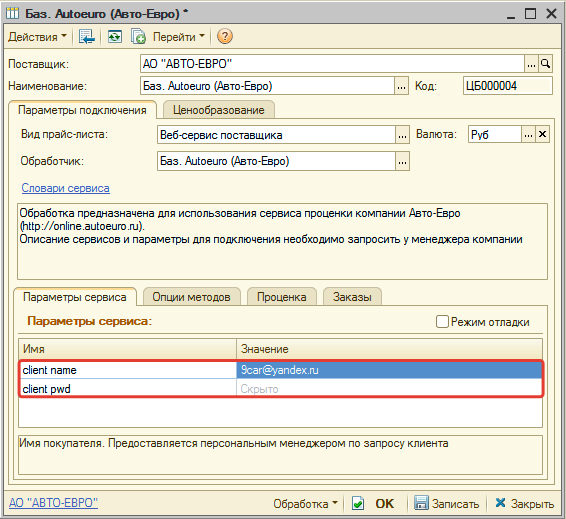566x519 pixels.
Task: Open the Действия dropdown menu
Action: pos(37,36)
